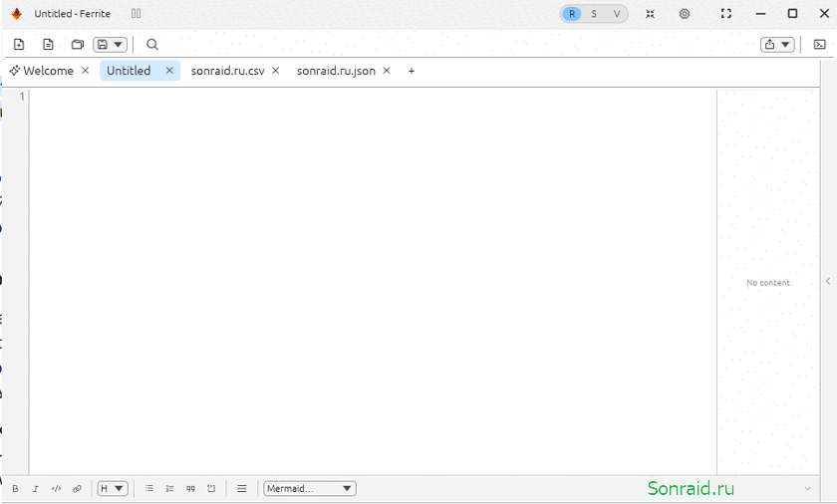
Task: Click into editor line 1 text area
Action: [x=373, y=97]
